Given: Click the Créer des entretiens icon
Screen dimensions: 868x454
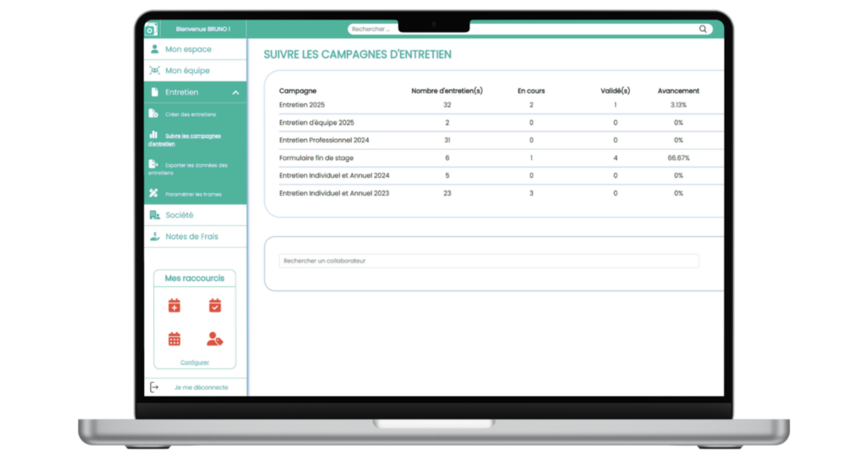Looking at the screenshot, I should pos(153,113).
